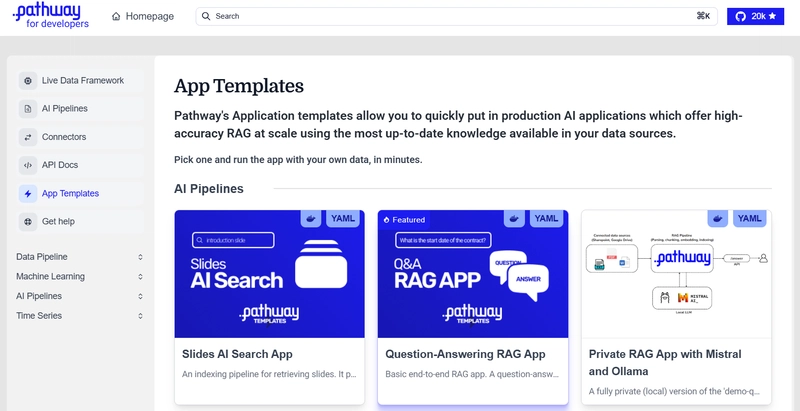Click the Live Data Framework sidebar icon
The height and width of the screenshot is (411, 800).
28,81
